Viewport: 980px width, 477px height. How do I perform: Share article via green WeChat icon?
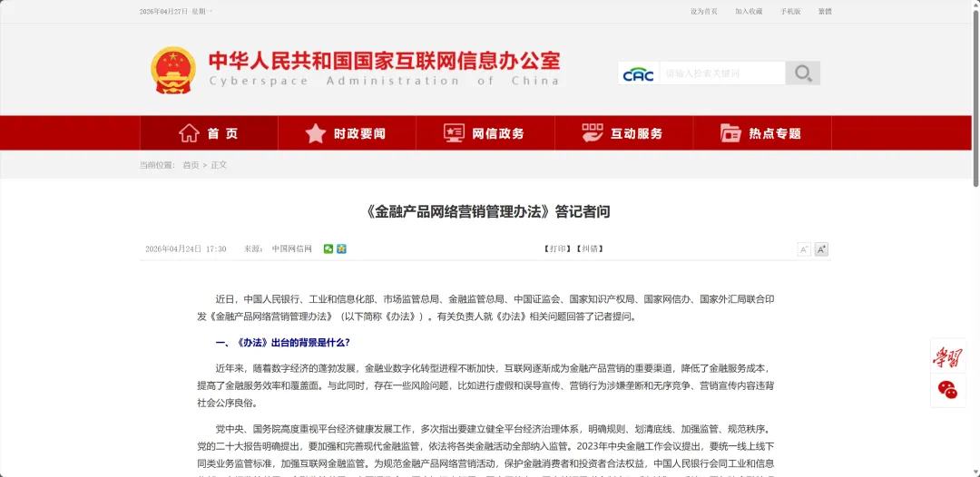(328, 248)
